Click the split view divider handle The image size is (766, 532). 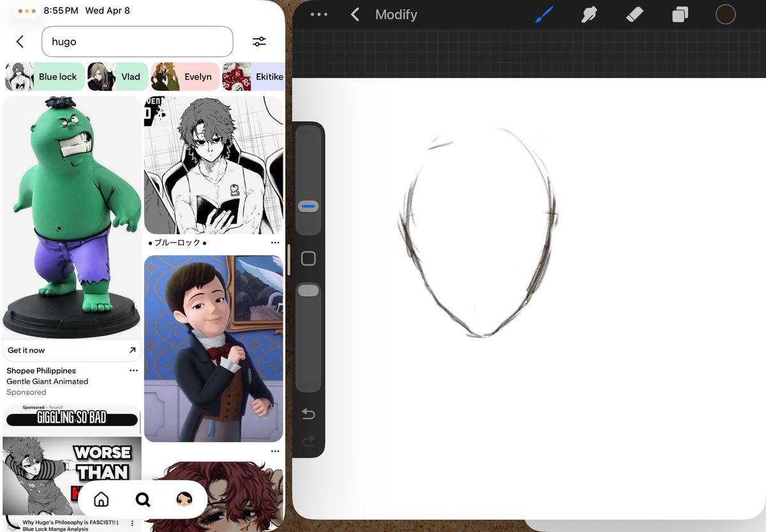289,259
